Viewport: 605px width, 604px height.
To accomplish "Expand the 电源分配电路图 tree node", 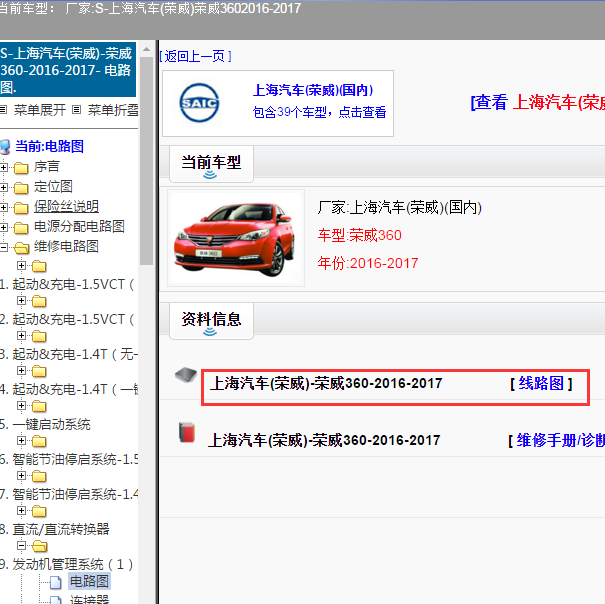I will (4, 227).
